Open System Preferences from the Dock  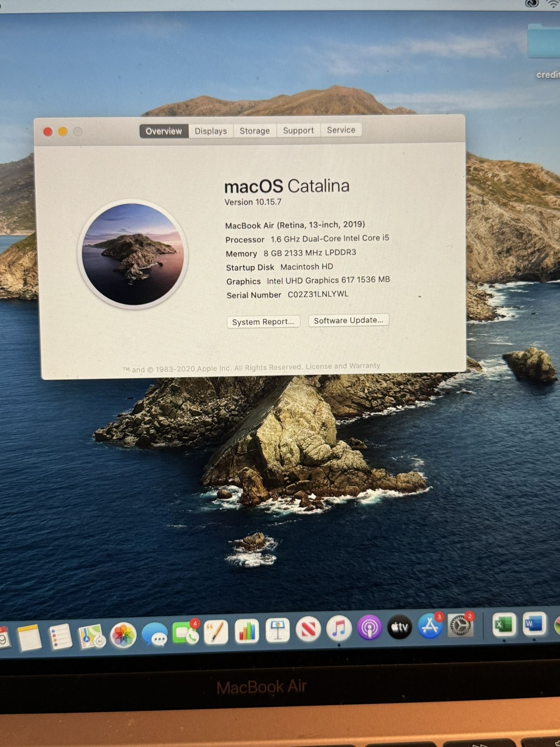click(461, 625)
